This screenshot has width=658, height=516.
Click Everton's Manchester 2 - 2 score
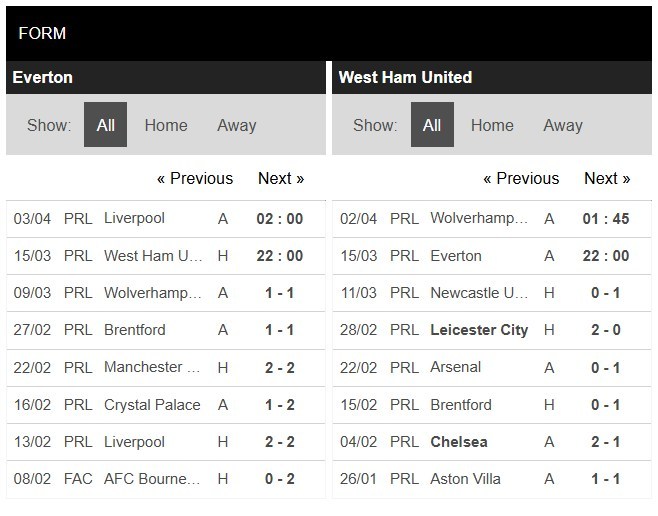click(x=279, y=367)
